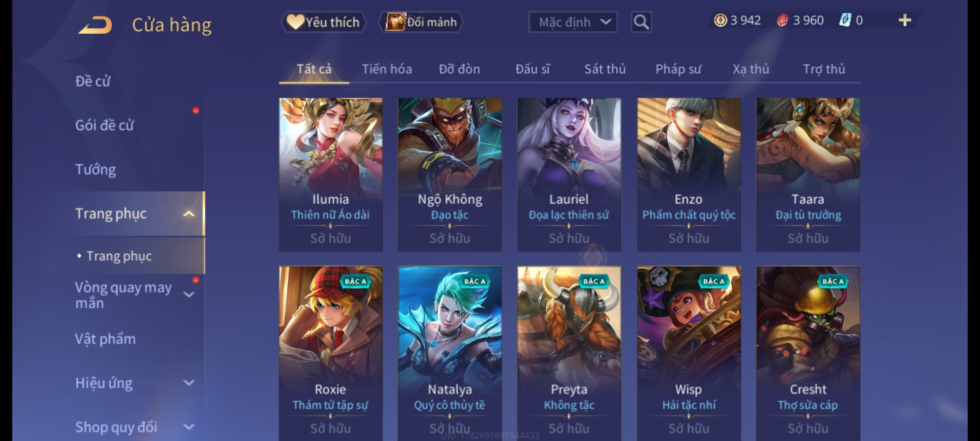Click the plus icon to add currency
980x441 pixels.
point(905,20)
